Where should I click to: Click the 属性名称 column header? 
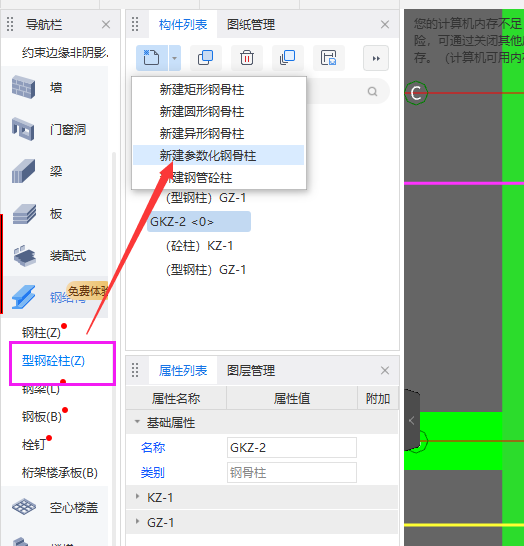[x=176, y=398]
